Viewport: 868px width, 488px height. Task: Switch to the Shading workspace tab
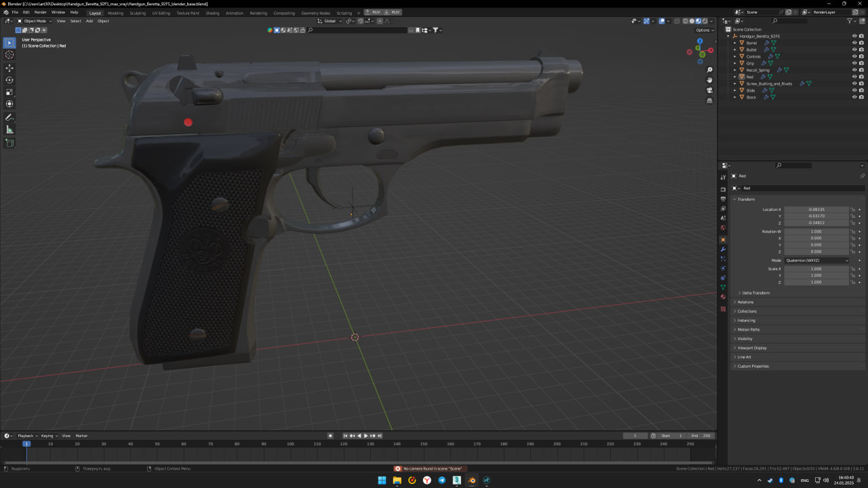(x=212, y=13)
